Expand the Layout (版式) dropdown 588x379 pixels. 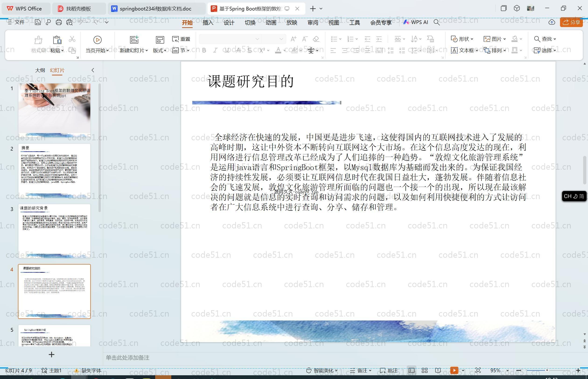[x=160, y=50]
